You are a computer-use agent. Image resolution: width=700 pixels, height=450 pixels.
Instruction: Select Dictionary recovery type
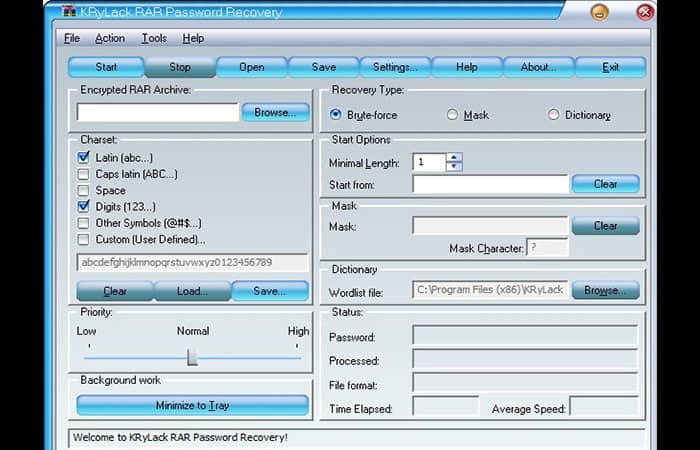554,115
